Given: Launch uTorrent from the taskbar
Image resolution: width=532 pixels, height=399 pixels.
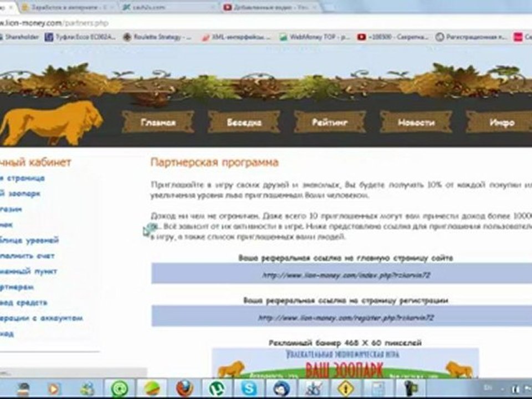Looking at the screenshot, I should pyautogui.click(x=217, y=389).
